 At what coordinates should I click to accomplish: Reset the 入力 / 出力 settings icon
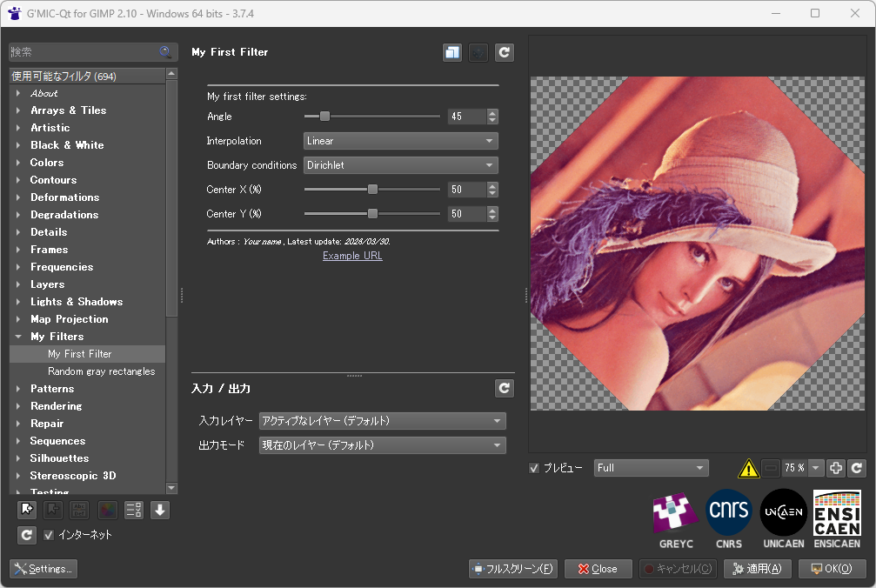tap(504, 388)
